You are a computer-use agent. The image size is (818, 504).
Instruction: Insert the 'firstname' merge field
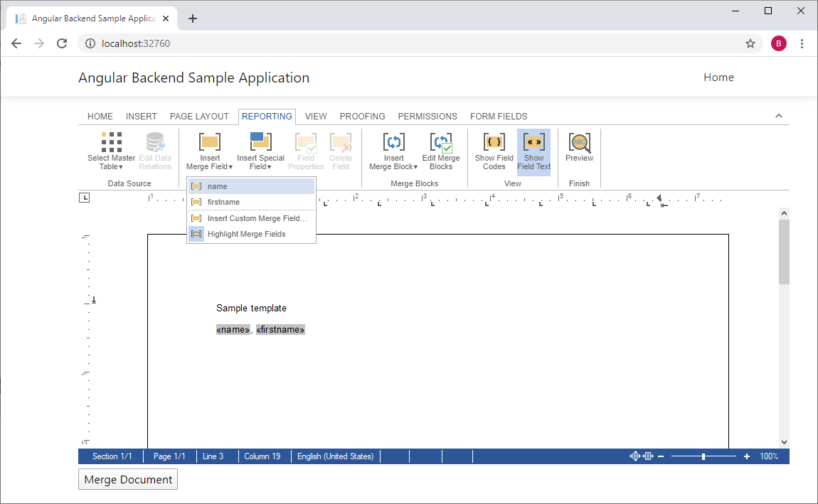(x=252, y=202)
